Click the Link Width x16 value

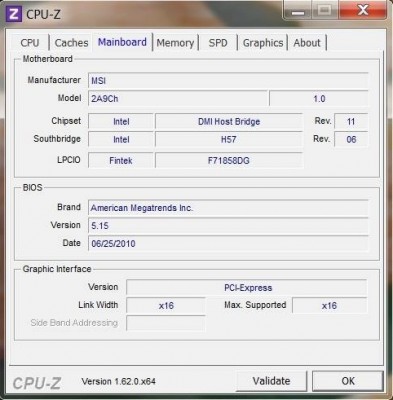point(166,305)
